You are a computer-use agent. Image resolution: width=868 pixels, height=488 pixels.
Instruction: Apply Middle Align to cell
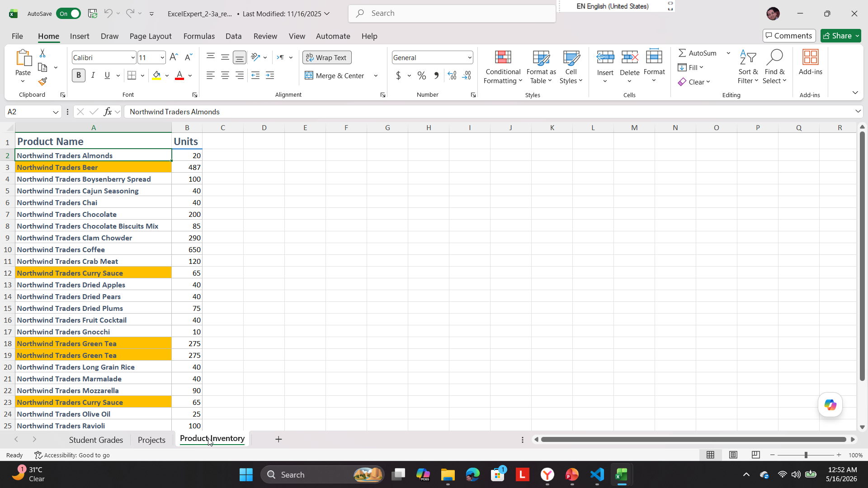click(x=225, y=57)
